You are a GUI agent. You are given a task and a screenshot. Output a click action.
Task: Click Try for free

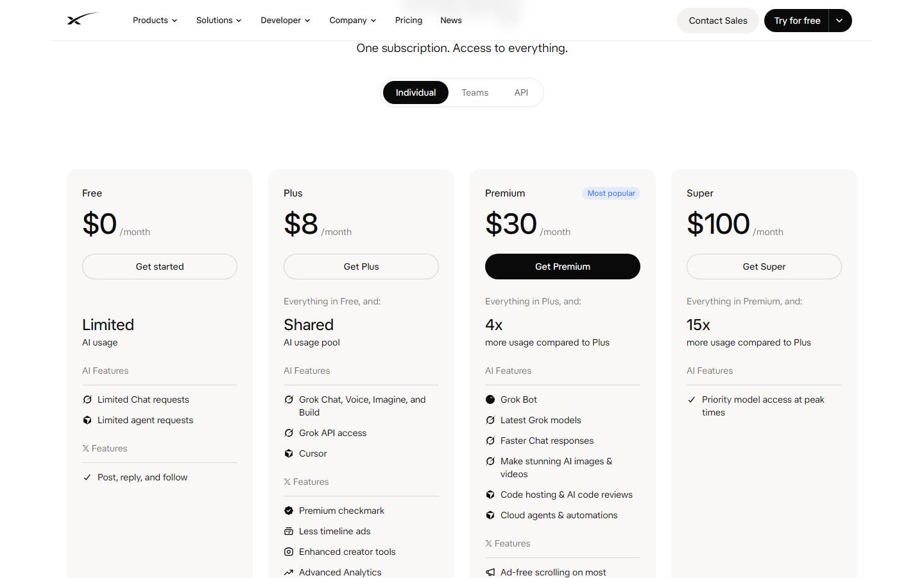(x=797, y=21)
